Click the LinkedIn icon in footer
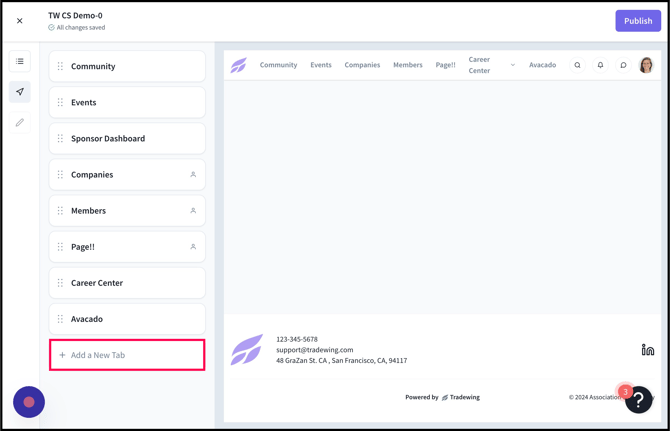The image size is (670, 431). tap(647, 350)
